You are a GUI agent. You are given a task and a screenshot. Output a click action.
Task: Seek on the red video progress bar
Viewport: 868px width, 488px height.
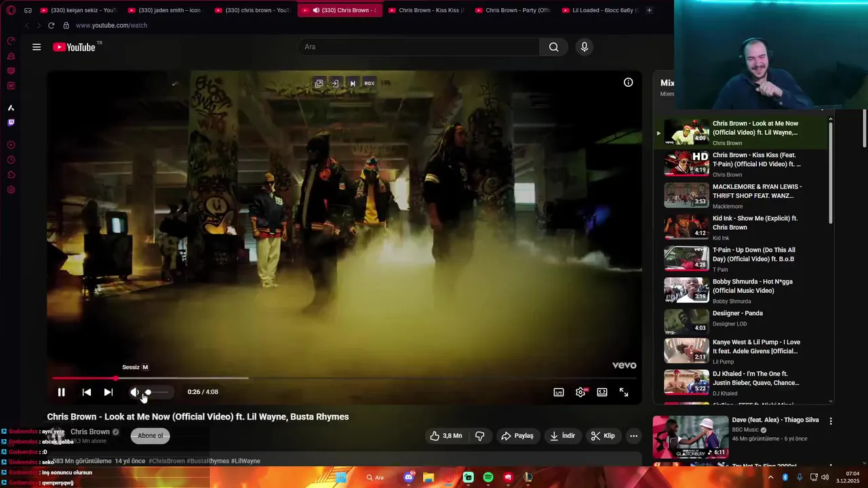344,378
